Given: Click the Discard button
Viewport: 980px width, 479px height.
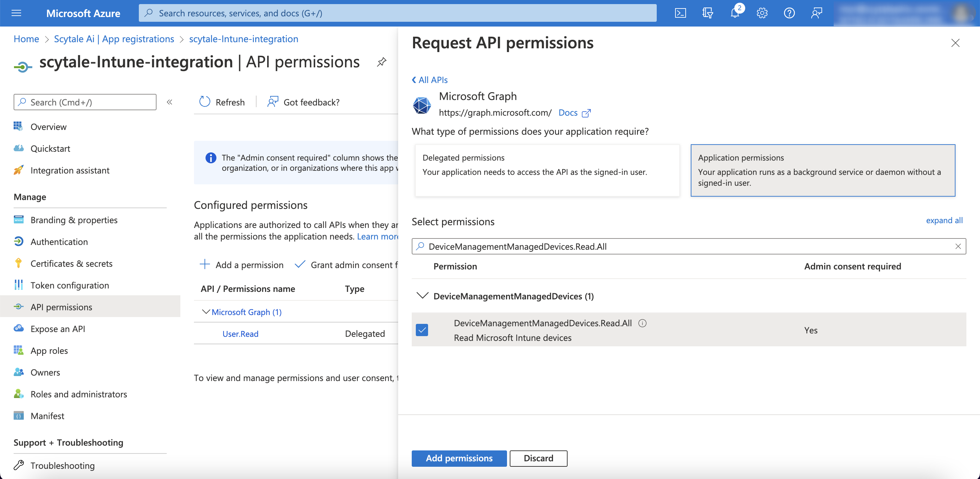Looking at the screenshot, I should 538,458.
